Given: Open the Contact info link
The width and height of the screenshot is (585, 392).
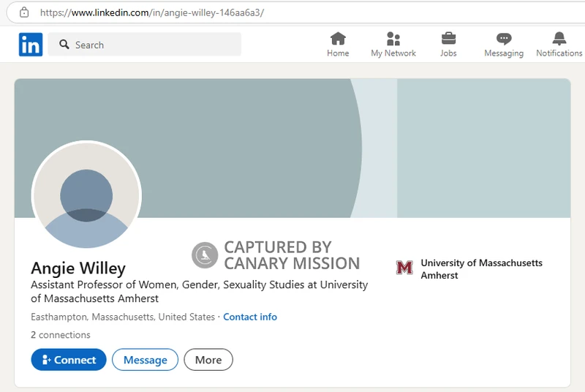Looking at the screenshot, I should (250, 317).
